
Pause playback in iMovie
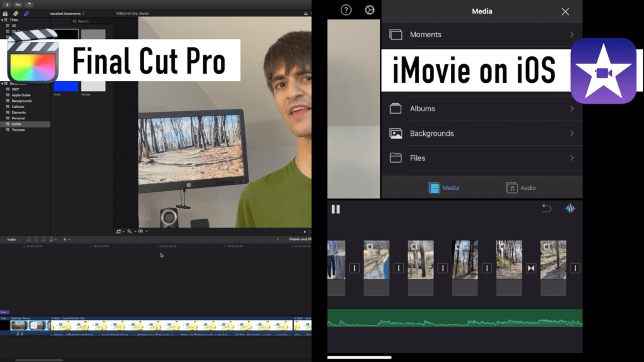pos(336,209)
